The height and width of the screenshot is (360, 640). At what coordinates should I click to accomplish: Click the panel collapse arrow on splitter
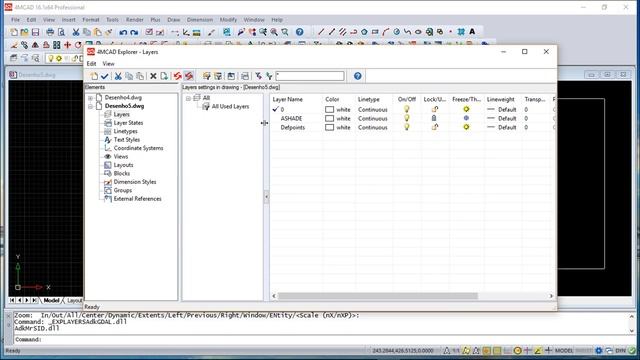tap(266, 197)
